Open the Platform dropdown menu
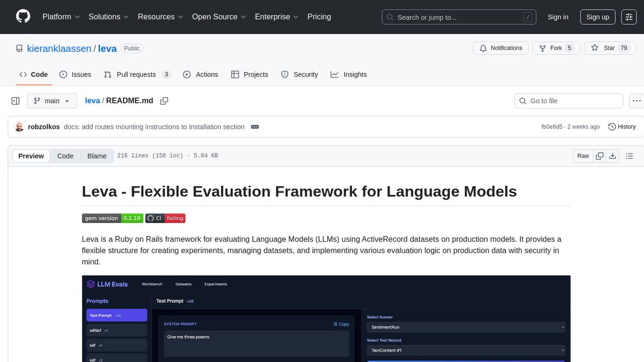This screenshot has height=362, width=644. (61, 17)
